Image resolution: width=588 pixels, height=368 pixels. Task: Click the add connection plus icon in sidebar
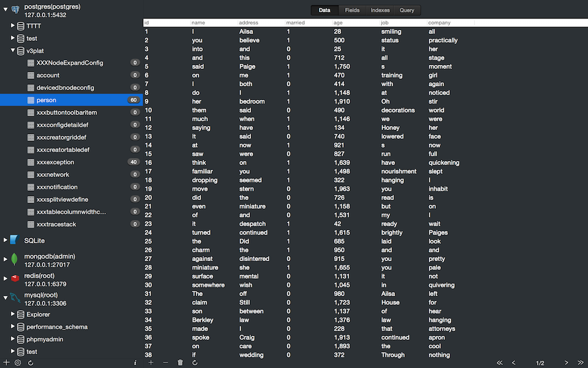6,363
